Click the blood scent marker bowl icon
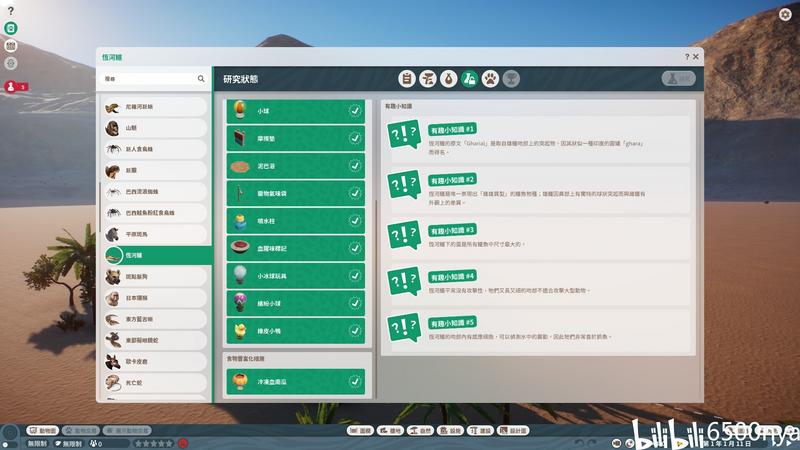 point(240,248)
